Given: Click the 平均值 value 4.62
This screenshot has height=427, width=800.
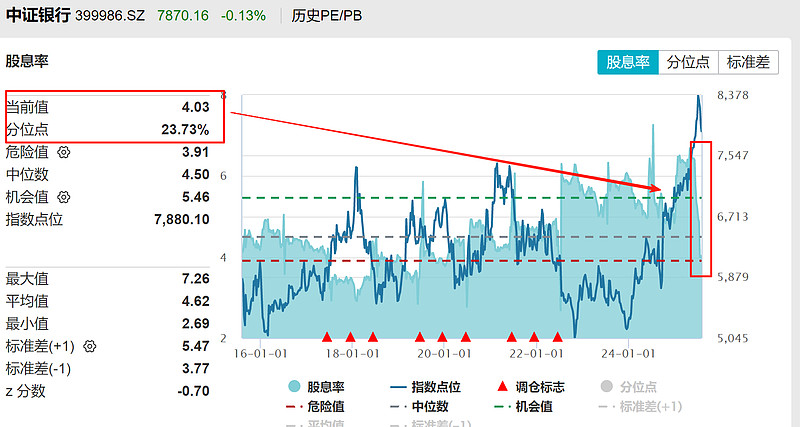Looking at the screenshot, I should [x=195, y=301].
